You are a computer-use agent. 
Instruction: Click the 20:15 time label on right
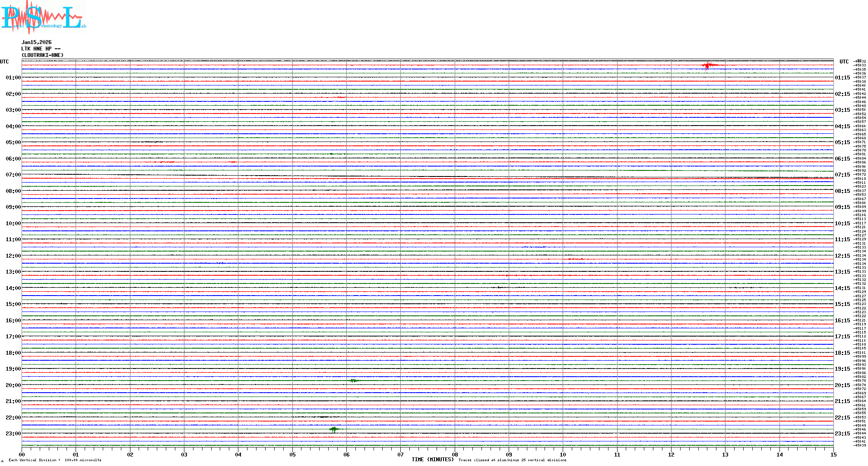pyautogui.click(x=842, y=385)
